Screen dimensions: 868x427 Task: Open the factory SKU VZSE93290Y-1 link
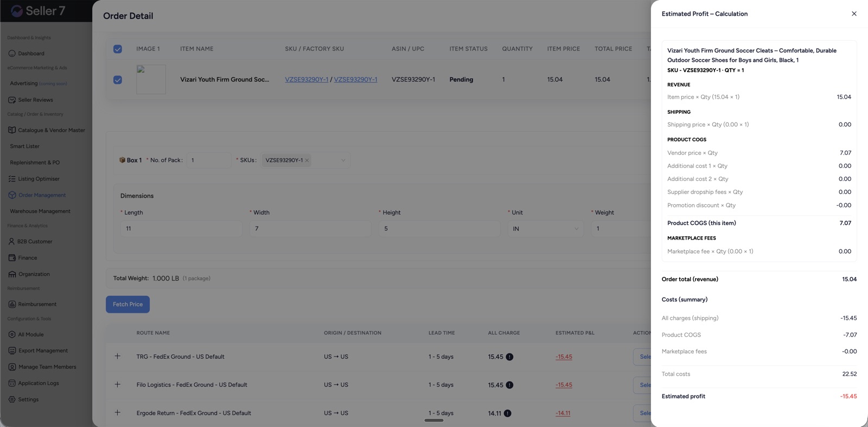(x=355, y=80)
